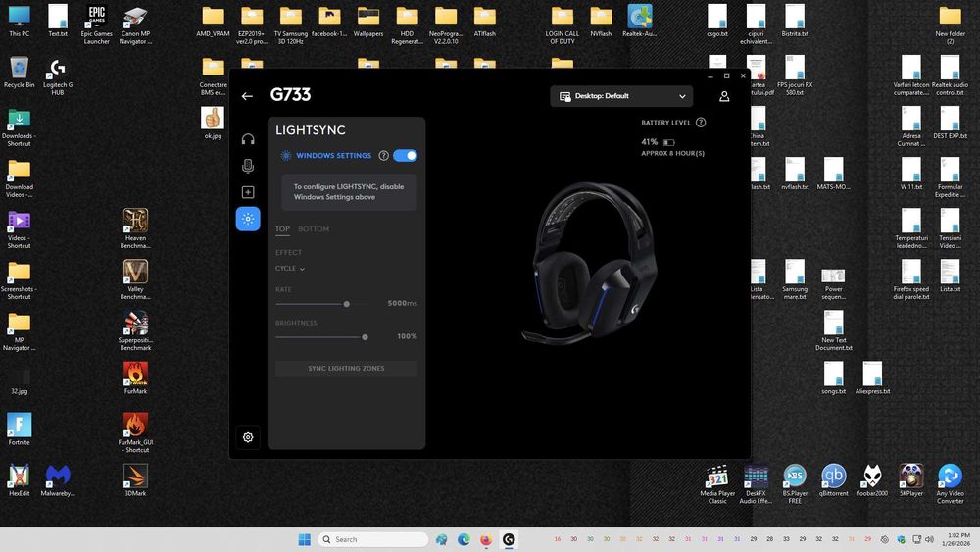Select the Wallpapers folder on desktop
980x552 pixels.
pyautogui.click(x=368, y=22)
